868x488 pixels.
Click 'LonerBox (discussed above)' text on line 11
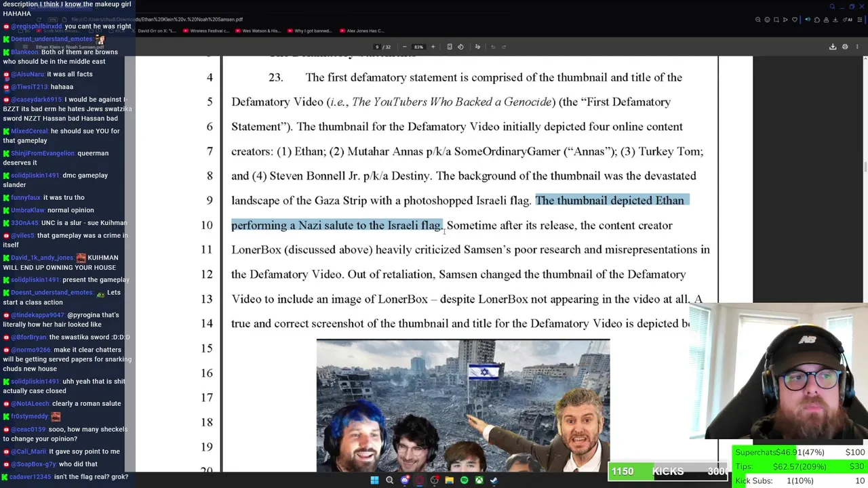pos(302,250)
